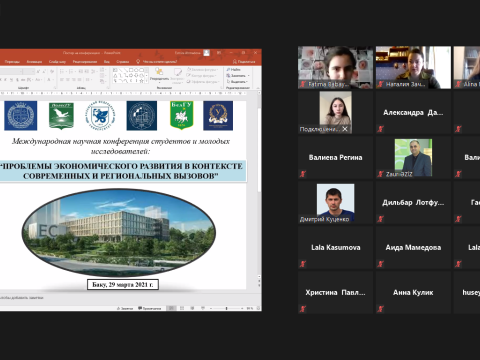Open the PowerPoint user account picture
Screen dimensions: 480x360
point(206,53)
